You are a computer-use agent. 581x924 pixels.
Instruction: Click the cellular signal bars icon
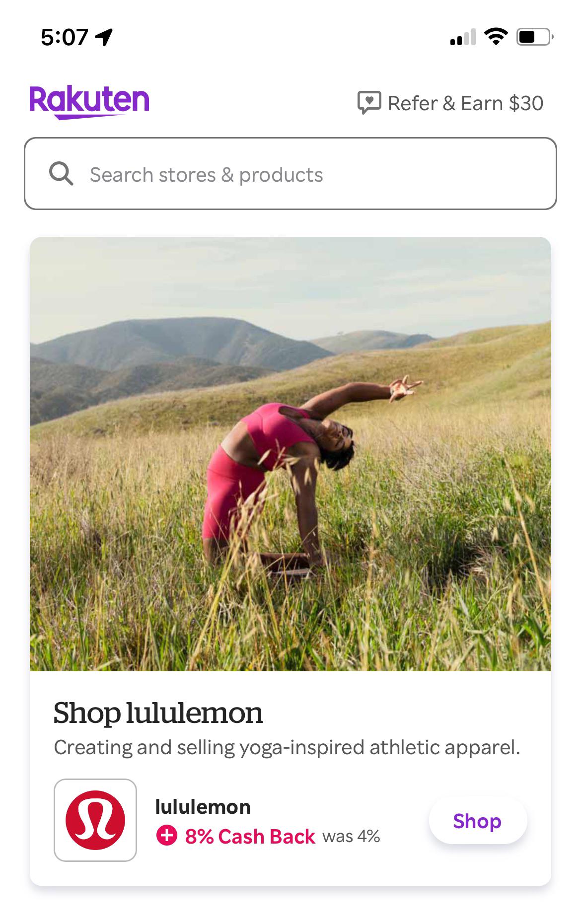[463, 37]
